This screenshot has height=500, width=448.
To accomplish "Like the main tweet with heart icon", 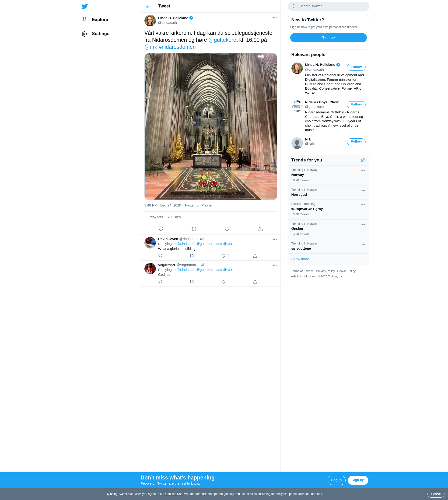I will tap(227, 229).
